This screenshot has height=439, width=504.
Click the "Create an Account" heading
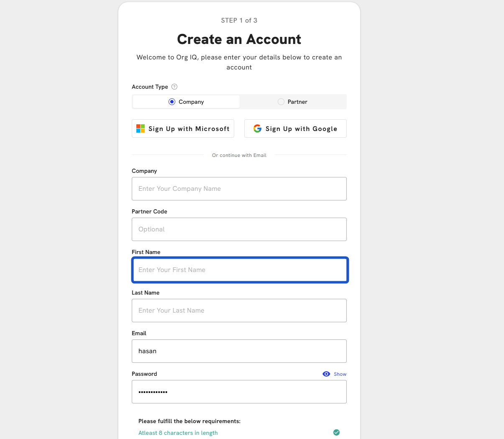(239, 39)
